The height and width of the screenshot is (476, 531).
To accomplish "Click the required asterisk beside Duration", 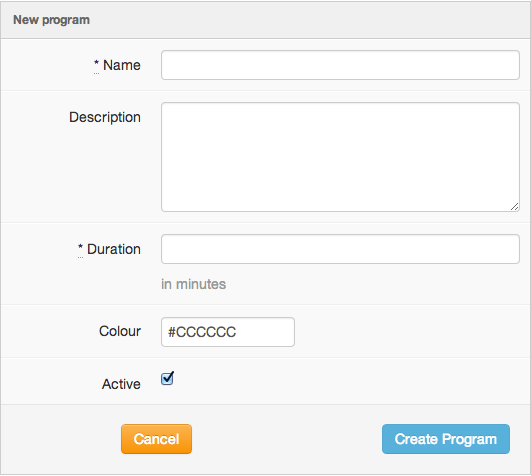I will (80, 247).
